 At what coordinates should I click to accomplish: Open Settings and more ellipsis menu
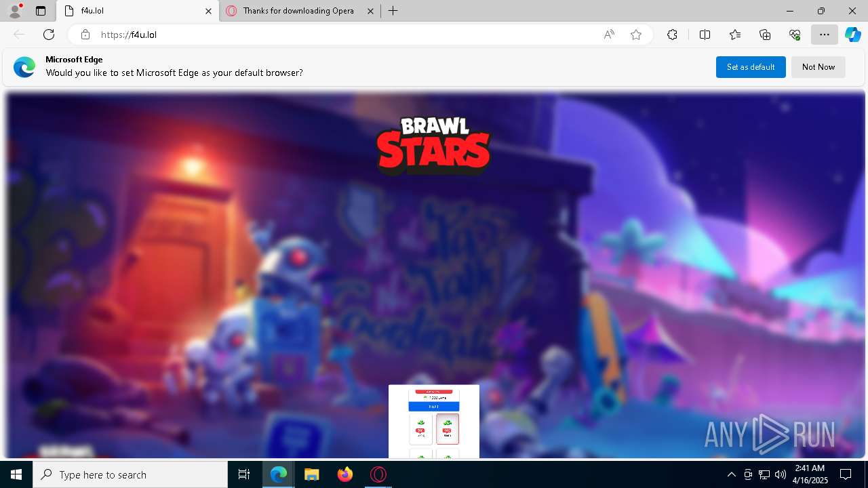click(x=825, y=35)
